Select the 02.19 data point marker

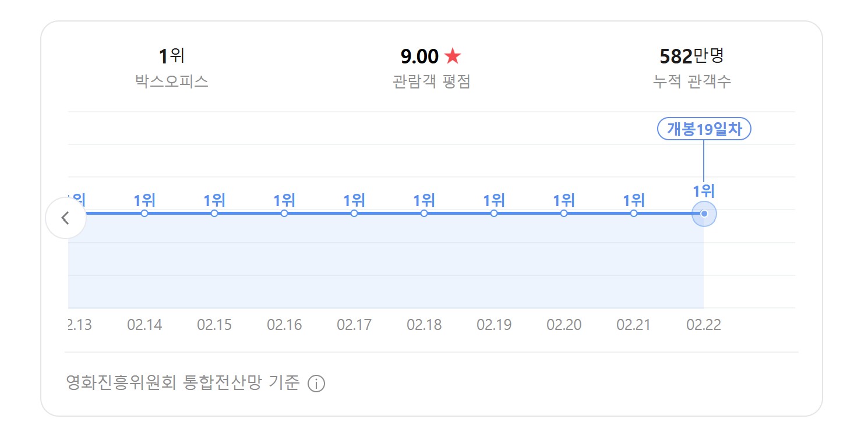point(494,214)
